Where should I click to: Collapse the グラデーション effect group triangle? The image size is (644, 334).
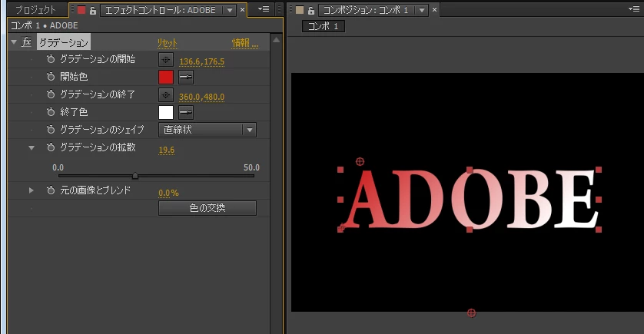(14, 42)
